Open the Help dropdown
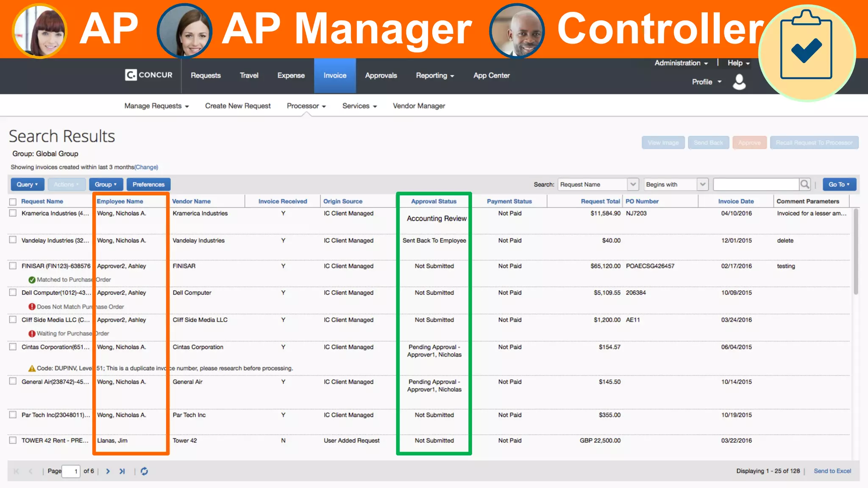 739,63
